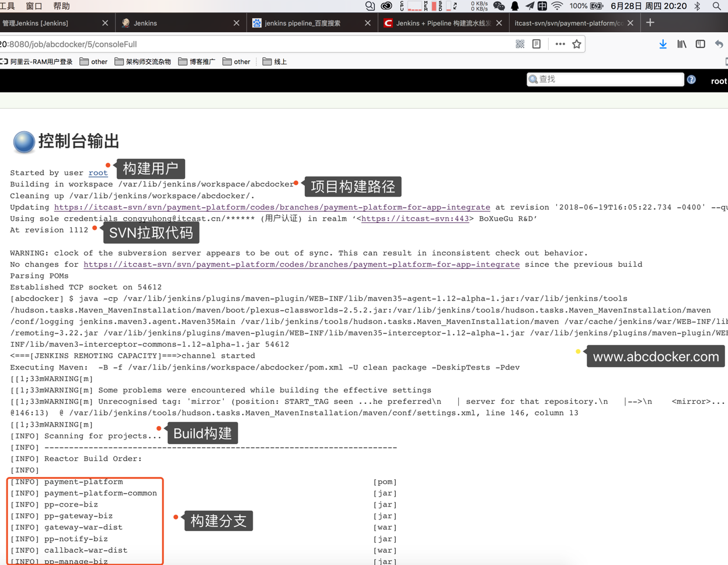Screen dimensions: 728x565
Task: Click 'WARNING: clock of the subversion server' line
Action: pyautogui.click(x=299, y=253)
